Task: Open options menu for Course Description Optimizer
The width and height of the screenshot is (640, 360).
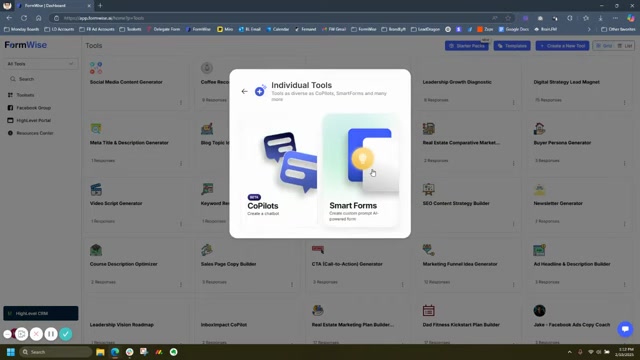Action: pos(181,284)
